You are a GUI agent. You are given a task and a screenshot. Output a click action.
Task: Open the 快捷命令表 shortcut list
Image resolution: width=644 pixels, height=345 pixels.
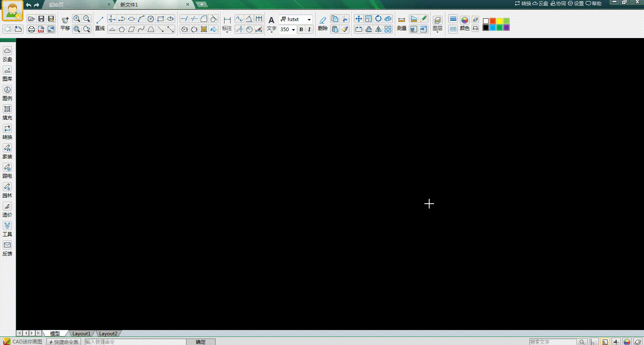pos(64,342)
